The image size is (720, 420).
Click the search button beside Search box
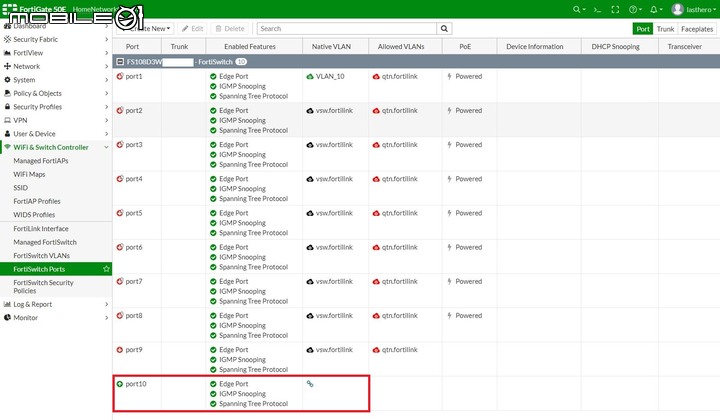click(444, 28)
